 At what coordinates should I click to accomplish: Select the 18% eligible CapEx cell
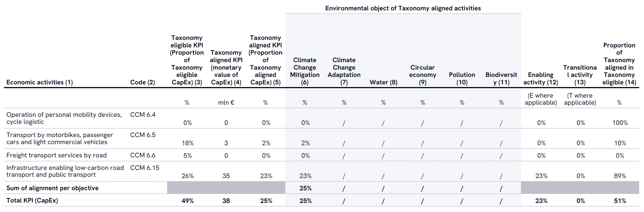(188, 143)
